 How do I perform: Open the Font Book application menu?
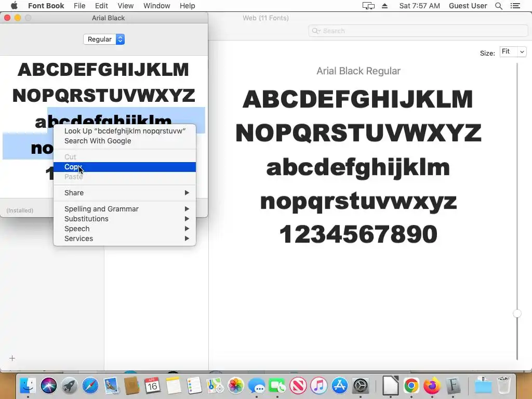46,6
